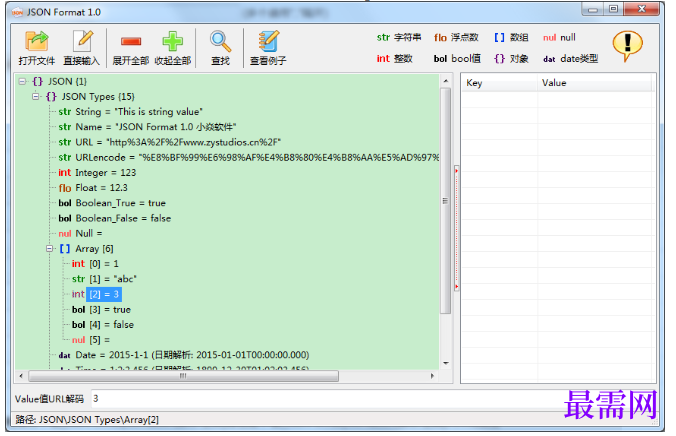The height and width of the screenshot is (436, 676).
Task: Click the int 整数 legend entry
Action: (394, 59)
